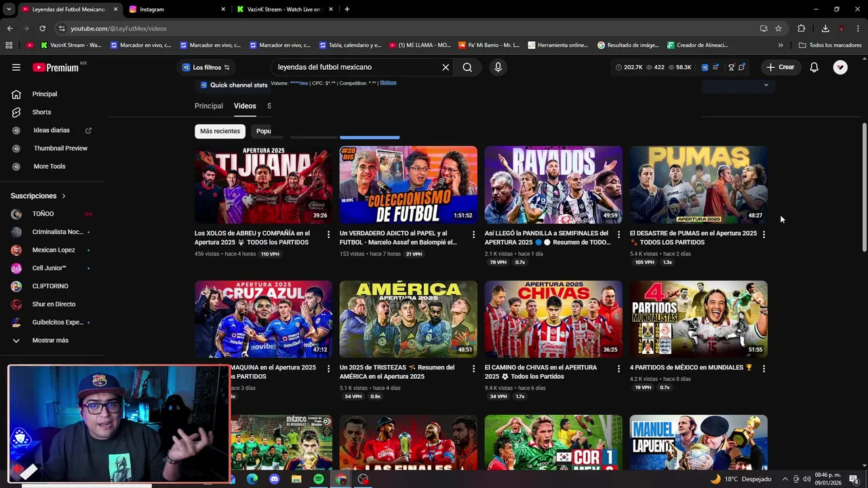Open options for PANDILLA a SEMIFINALES video
The width and height of the screenshot is (868, 488).
[618, 235]
